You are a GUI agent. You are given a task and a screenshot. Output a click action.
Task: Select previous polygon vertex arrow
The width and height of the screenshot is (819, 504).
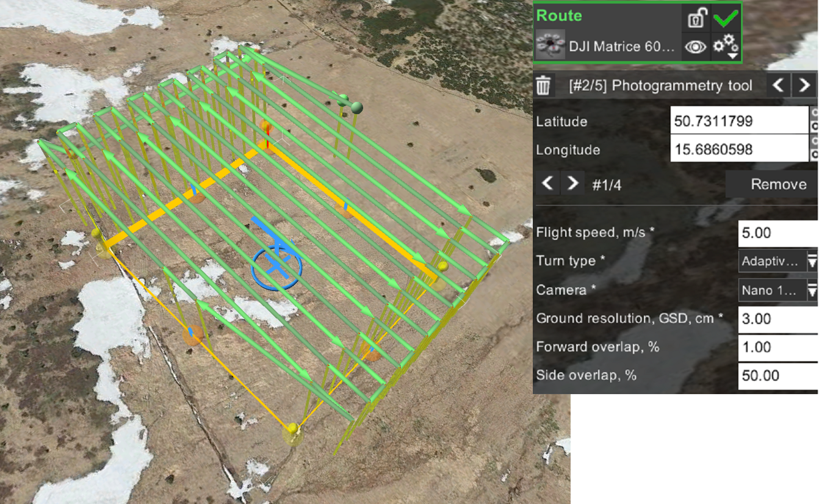[x=547, y=184]
